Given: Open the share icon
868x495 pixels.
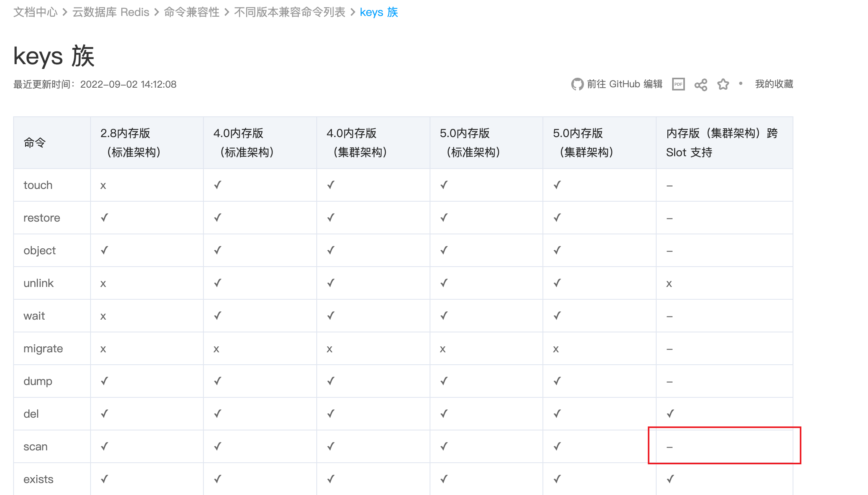Looking at the screenshot, I should coord(700,84).
